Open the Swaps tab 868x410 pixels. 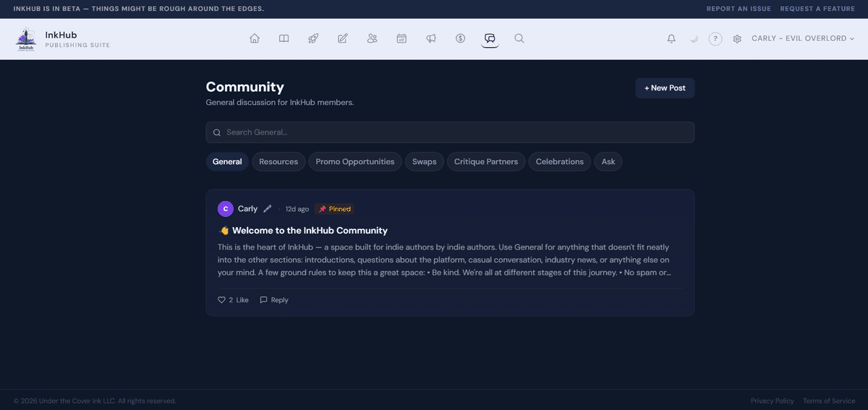point(425,162)
